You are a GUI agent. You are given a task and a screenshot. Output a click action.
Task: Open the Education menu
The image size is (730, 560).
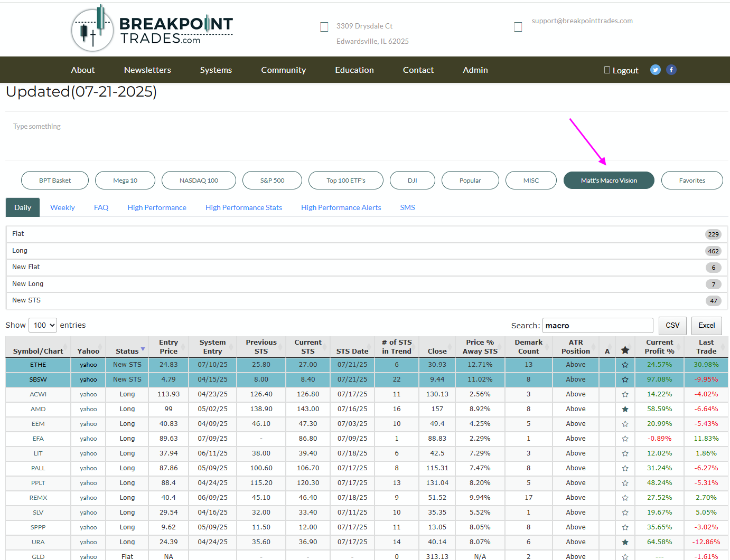click(354, 70)
